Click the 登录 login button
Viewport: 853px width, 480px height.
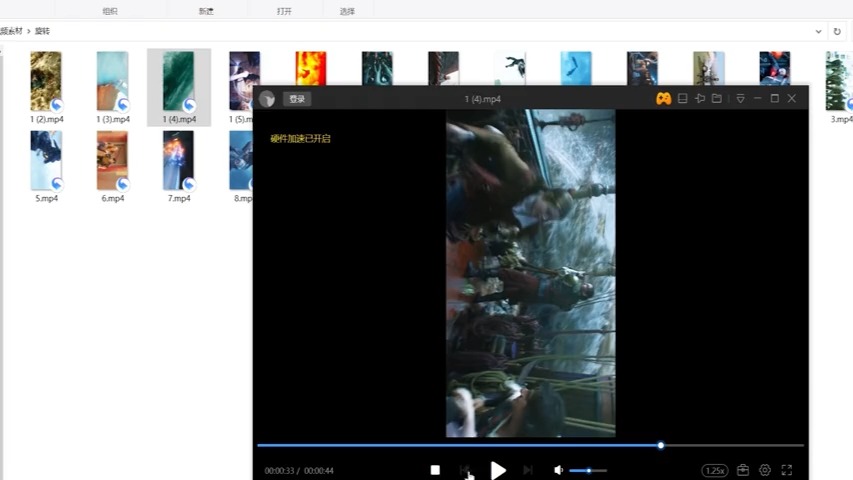pos(297,99)
